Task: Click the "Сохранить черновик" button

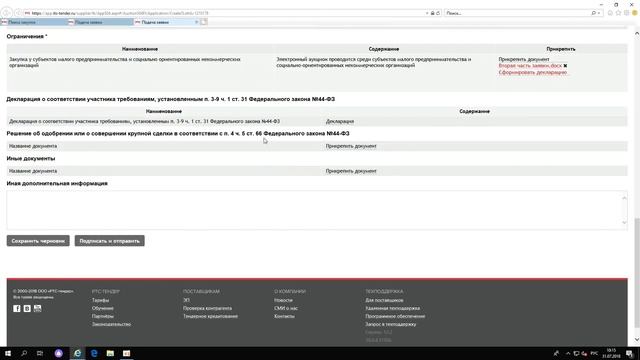Action: pos(38,241)
